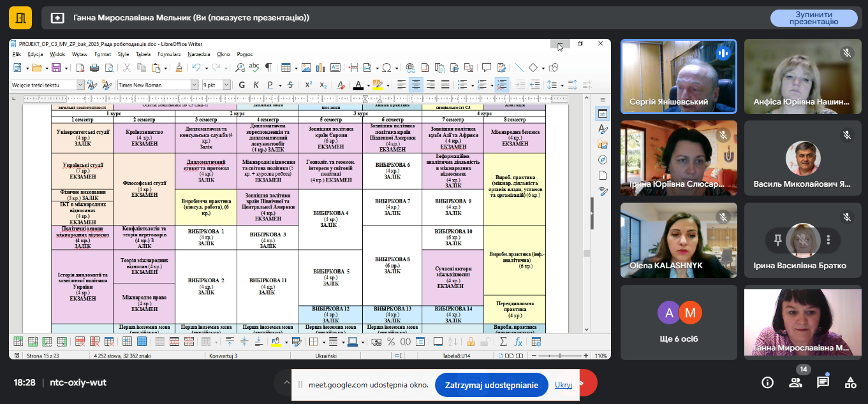
Task: Click the Save document icon
Action: click(56, 68)
